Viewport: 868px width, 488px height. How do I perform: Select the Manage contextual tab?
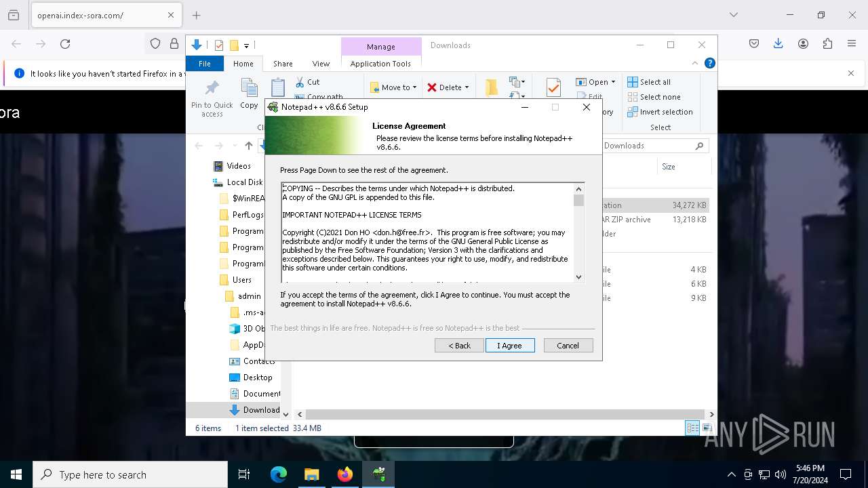click(x=380, y=47)
